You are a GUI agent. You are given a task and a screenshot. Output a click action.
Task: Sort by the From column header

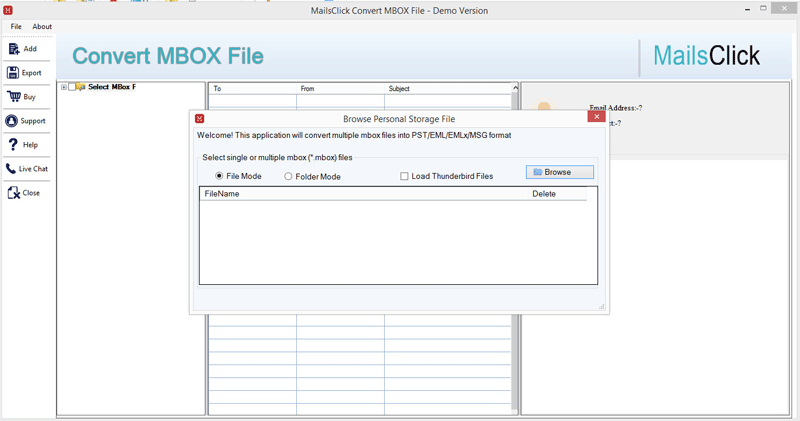(340, 89)
